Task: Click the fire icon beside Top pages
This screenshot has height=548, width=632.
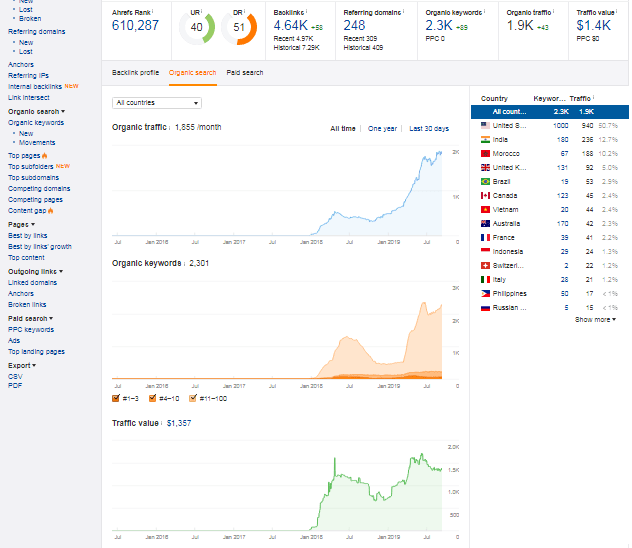Action: tap(44, 156)
